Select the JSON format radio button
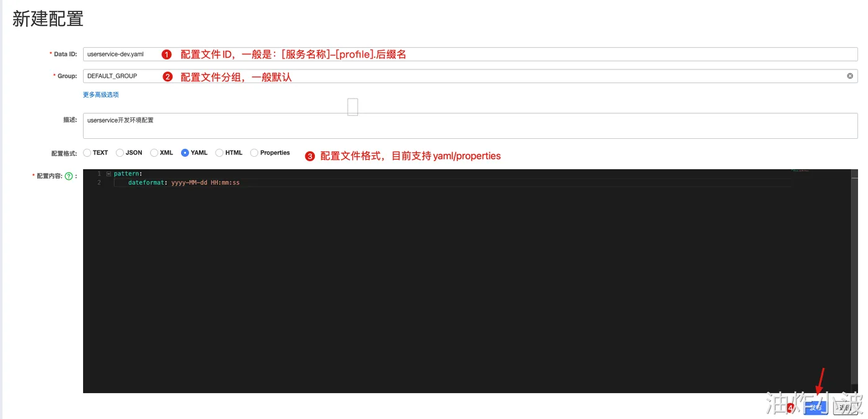The width and height of the screenshot is (868, 419). click(120, 152)
